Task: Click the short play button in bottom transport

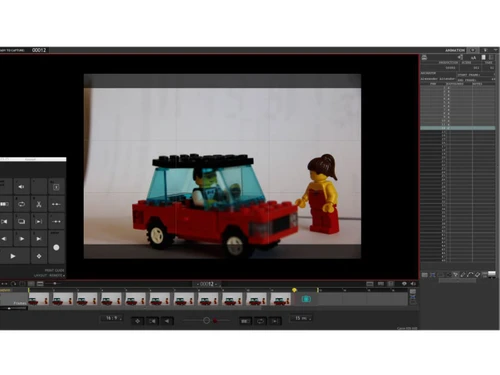Action: [245, 321]
